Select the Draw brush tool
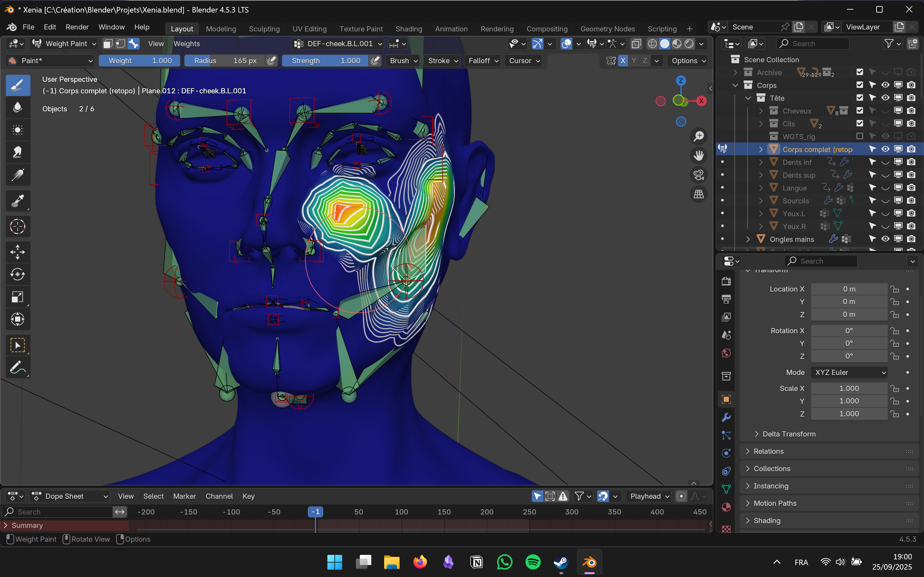Screen dimensions: 924x577 click(x=18, y=85)
